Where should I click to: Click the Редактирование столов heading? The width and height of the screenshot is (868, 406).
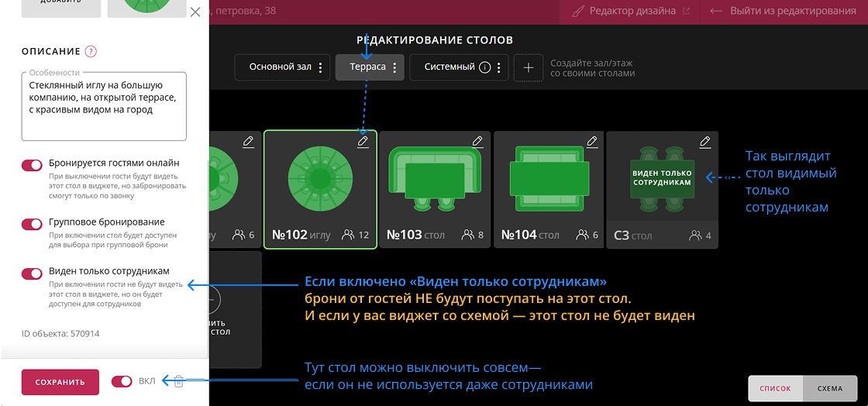pyautogui.click(x=435, y=40)
